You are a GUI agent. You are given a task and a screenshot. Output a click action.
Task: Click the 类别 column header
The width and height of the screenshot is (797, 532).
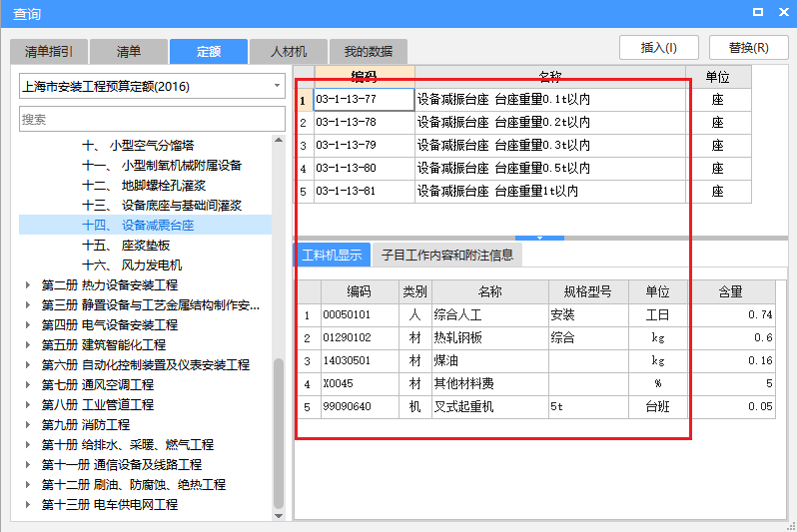(414, 291)
